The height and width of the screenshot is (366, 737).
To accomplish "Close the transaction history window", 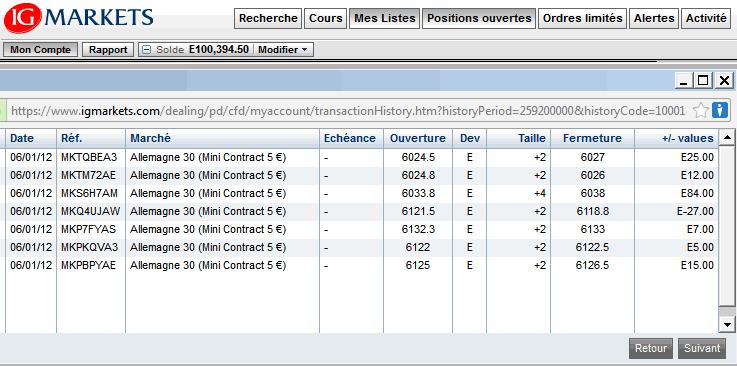I will pos(724,81).
